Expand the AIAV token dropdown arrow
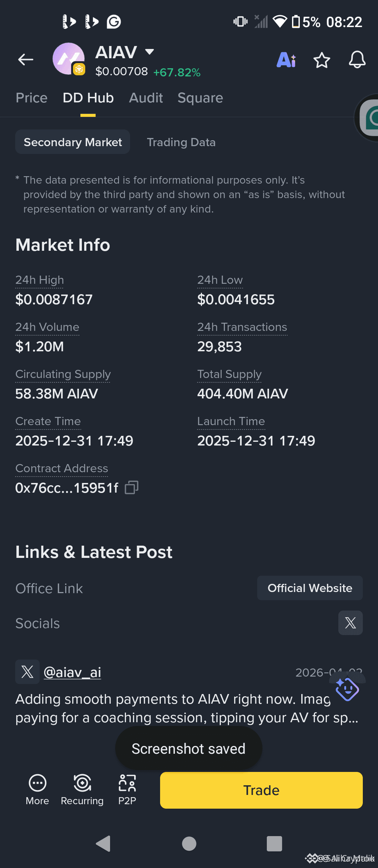The image size is (378, 868). [x=149, y=52]
